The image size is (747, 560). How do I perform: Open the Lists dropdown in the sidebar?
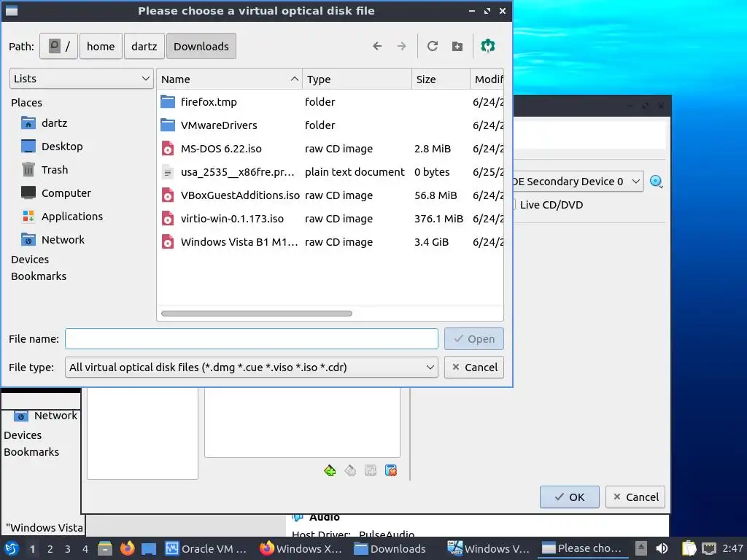82,79
